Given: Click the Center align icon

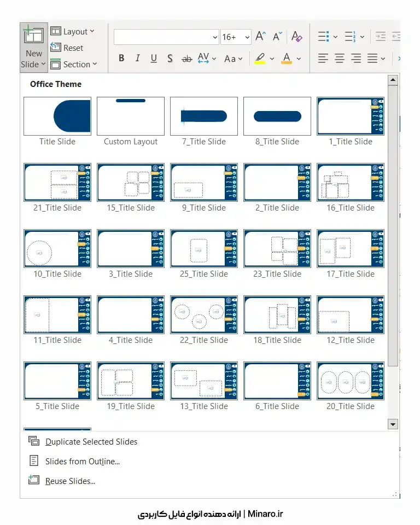Looking at the screenshot, I should pos(340,59).
